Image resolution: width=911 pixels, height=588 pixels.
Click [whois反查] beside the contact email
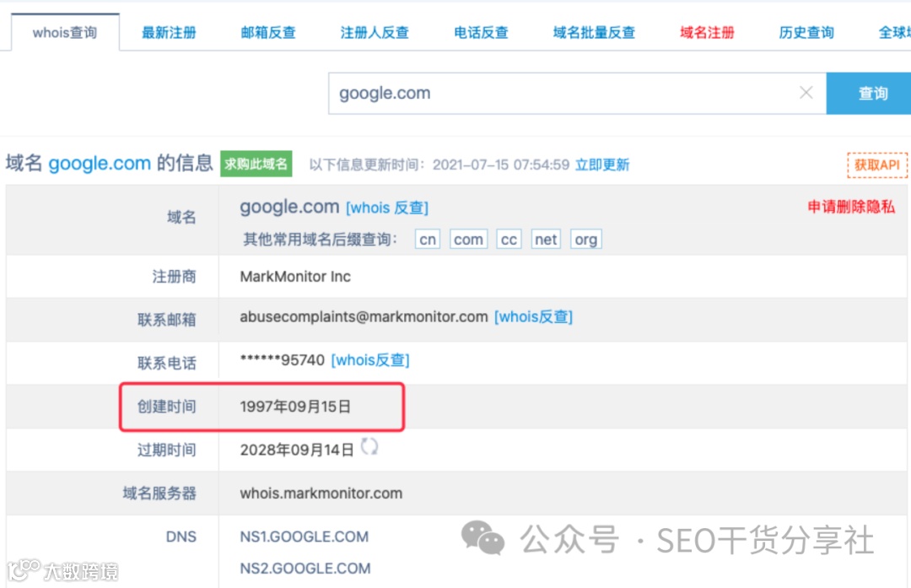point(533,316)
